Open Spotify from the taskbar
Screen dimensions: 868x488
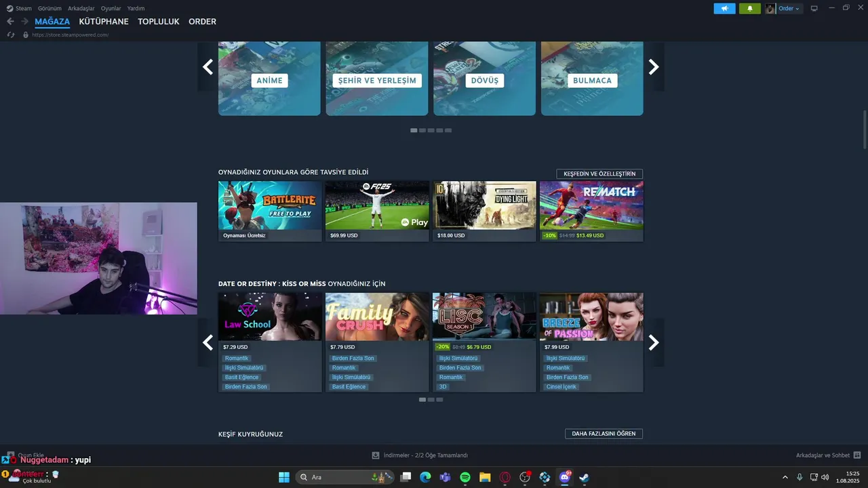(465, 477)
